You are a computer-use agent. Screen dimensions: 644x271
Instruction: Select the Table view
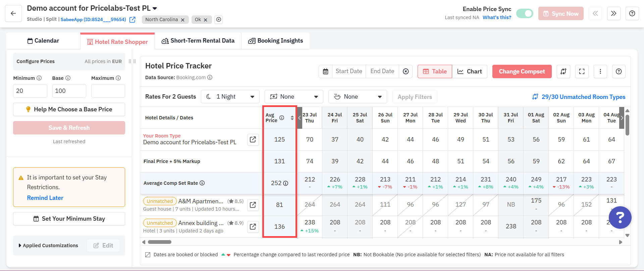(435, 71)
